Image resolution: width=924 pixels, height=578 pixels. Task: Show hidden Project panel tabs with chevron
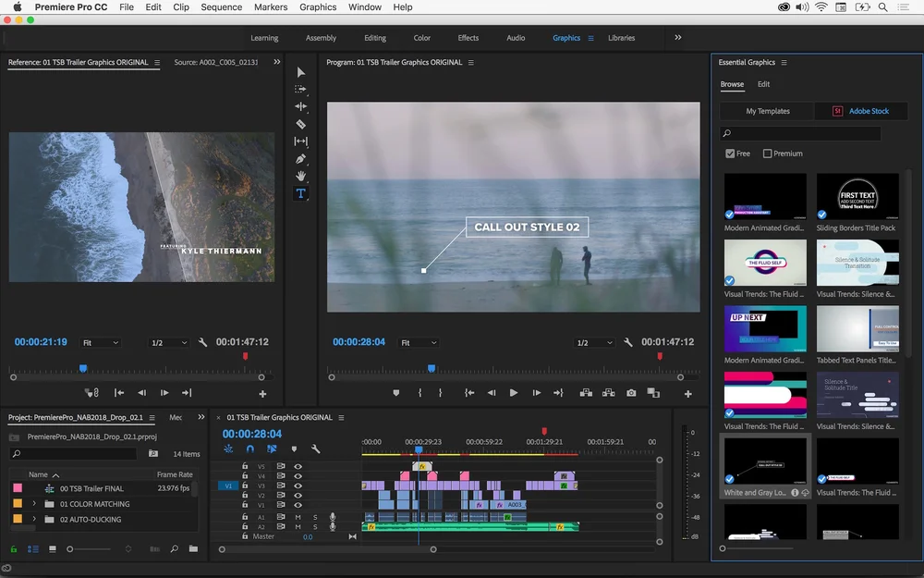(201, 417)
